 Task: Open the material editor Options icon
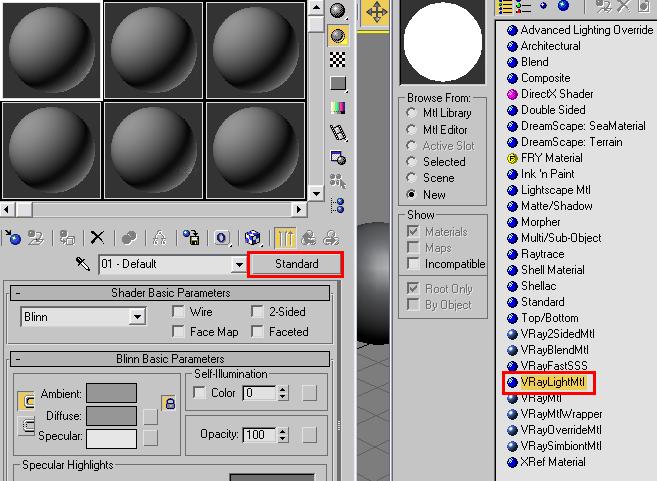(338, 158)
